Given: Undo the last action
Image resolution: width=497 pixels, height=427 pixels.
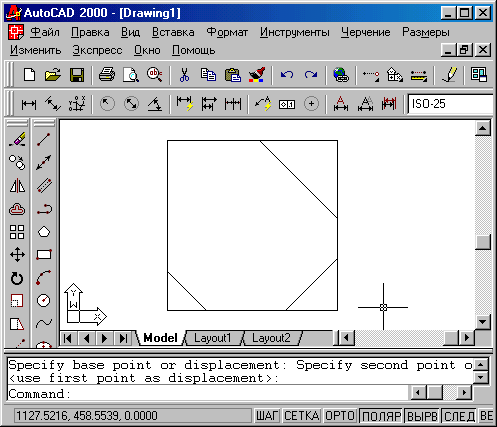Looking at the screenshot, I should 287,75.
